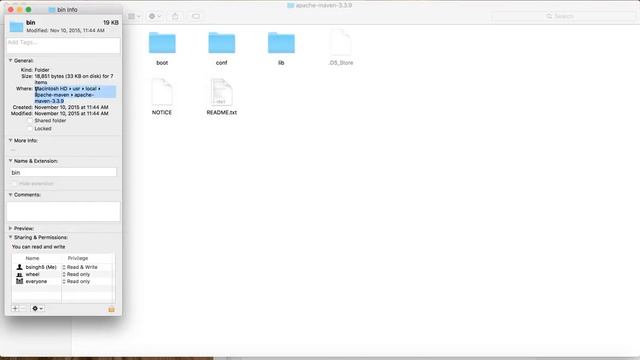The width and height of the screenshot is (640, 360).
Task: Click the everyone group icon
Action: 19,281
